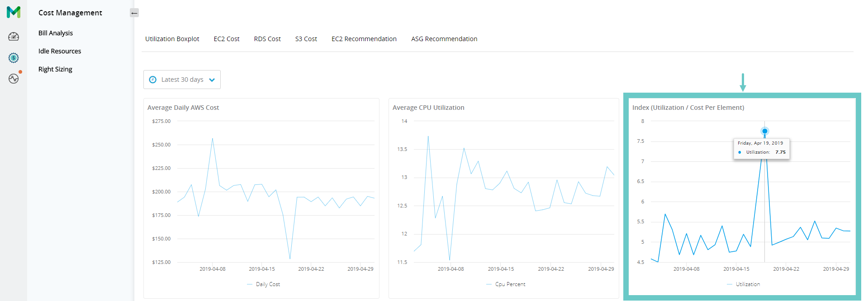Navigate to Idle Resources
The image size is (868, 301).
click(x=60, y=51)
